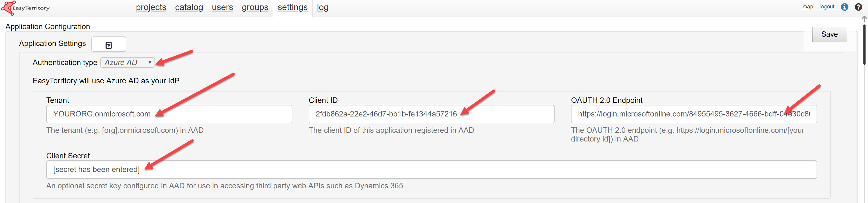This screenshot has width=868, height=203.
Task: Open the Authentication type dropdown
Action: tap(127, 63)
